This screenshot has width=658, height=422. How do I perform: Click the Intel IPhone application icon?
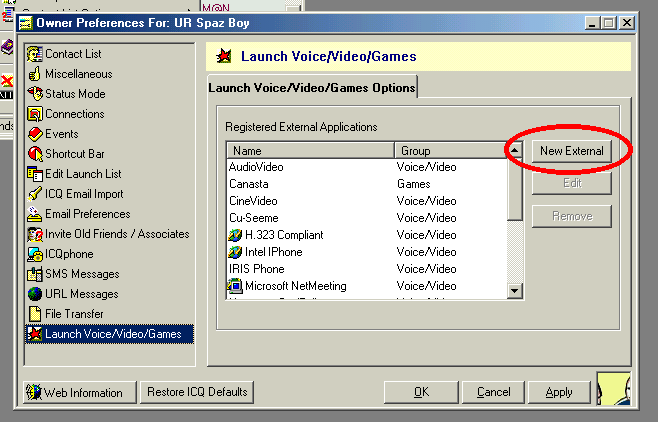coord(235,252)
